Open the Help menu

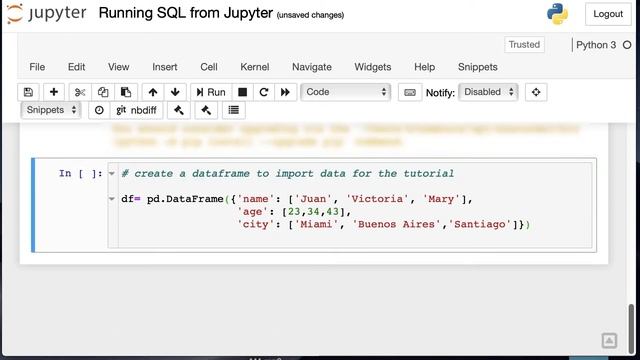[x=424, y=67]
